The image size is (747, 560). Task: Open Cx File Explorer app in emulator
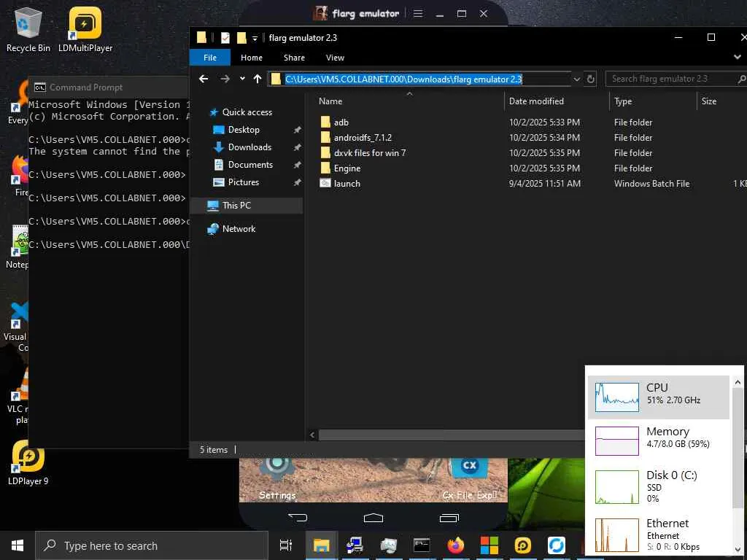[x=470, y=478]
